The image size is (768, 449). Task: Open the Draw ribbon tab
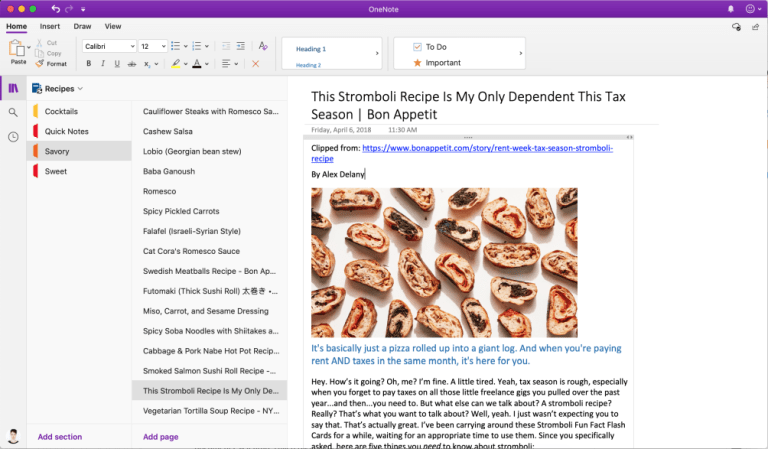click(82, 26)
